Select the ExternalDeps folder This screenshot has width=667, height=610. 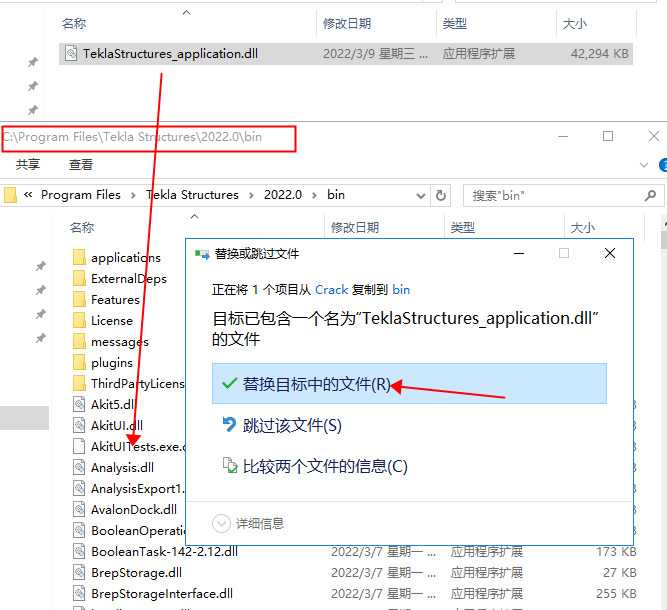point(129,279)
